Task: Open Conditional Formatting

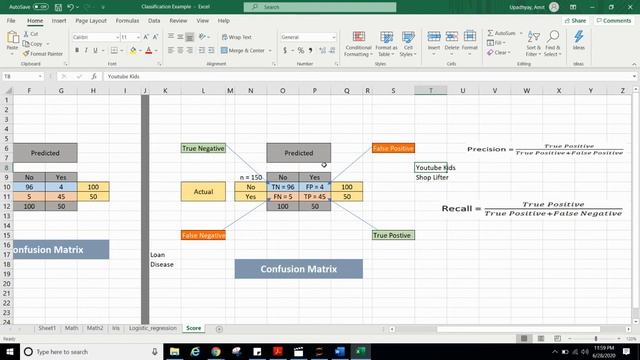Action: 358,44
